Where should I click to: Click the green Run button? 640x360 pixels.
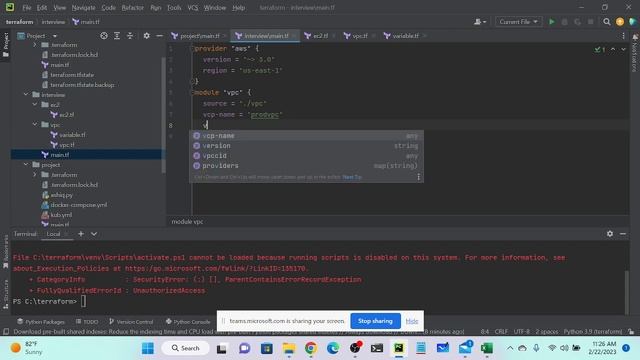coord(551,22)
